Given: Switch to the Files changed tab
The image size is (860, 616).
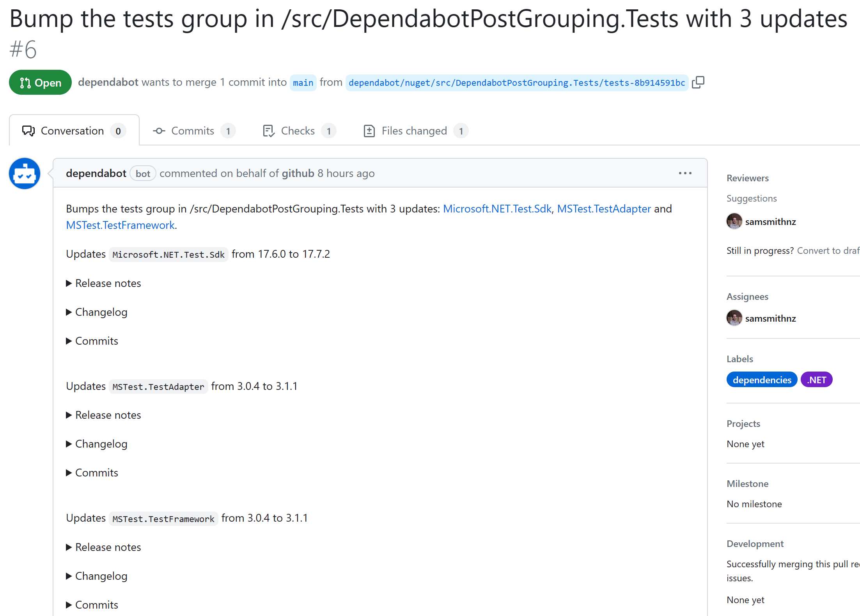Looking at the screenshot, I should click(415, 131).
